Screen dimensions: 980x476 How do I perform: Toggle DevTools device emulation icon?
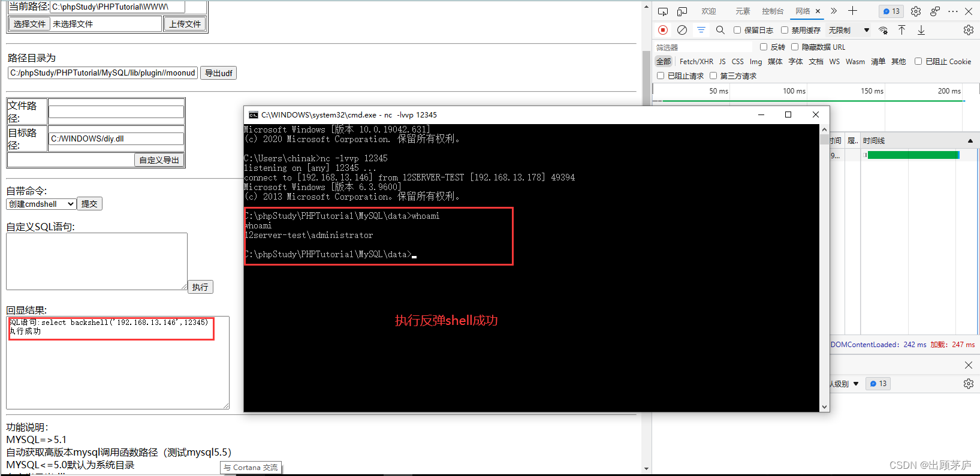tap(682, 11)
